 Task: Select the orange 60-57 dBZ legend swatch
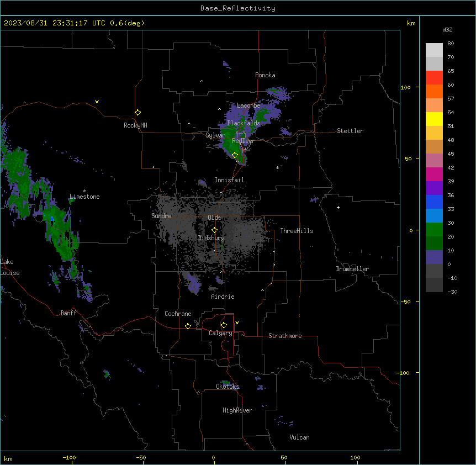click(434, 91)
